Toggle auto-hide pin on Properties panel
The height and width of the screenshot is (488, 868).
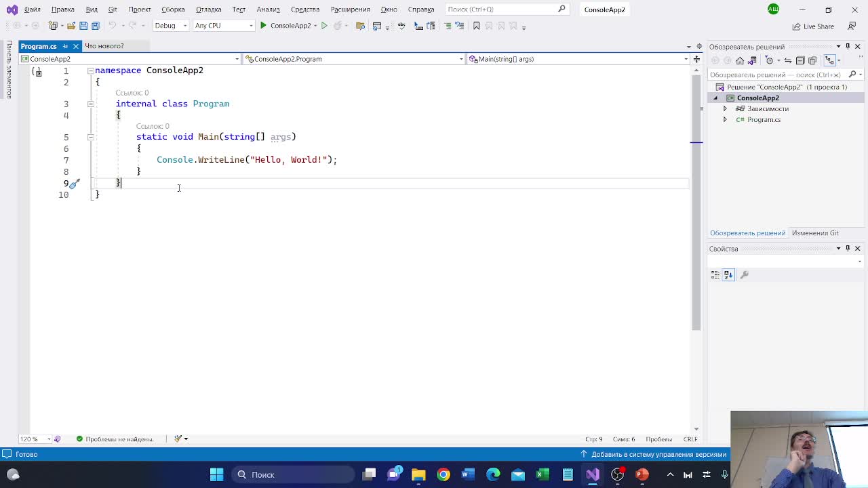tap(848, 249)
